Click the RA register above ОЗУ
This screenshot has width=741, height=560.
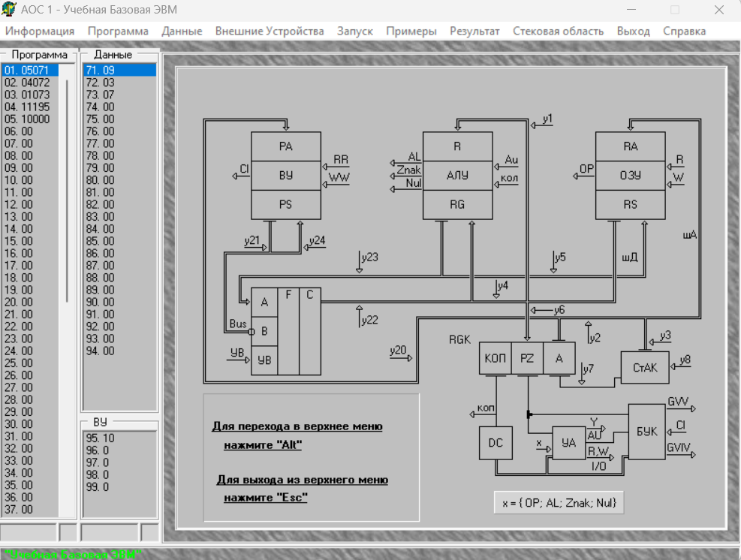tap(631, 146)
